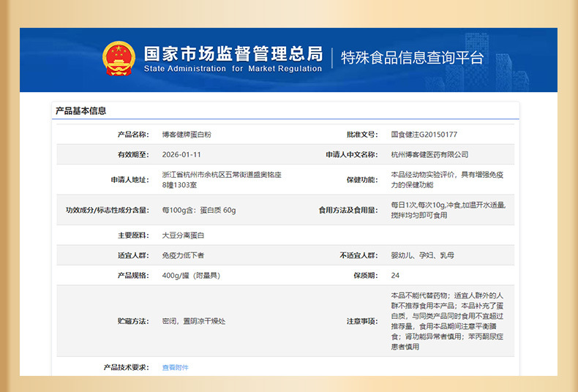The width and height of the screenshot is (578, 392).
Task: Click the 保健功能 label
Action: tap(362, 180)
